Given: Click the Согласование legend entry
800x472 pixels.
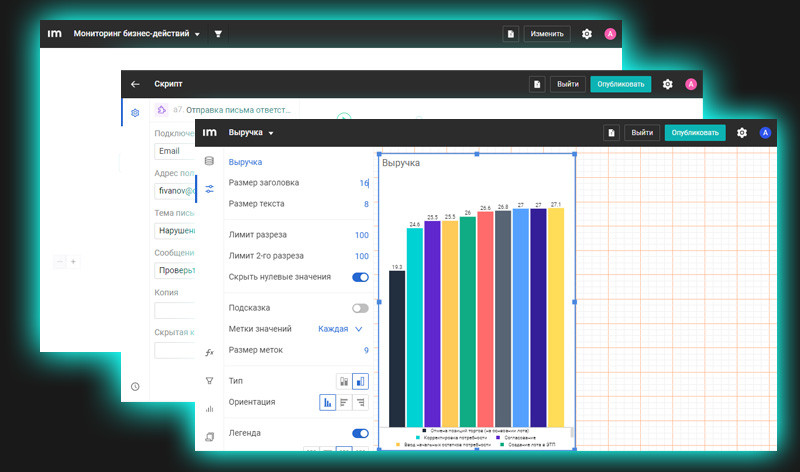Looking at the screenshot, I should tap(516, 438).
